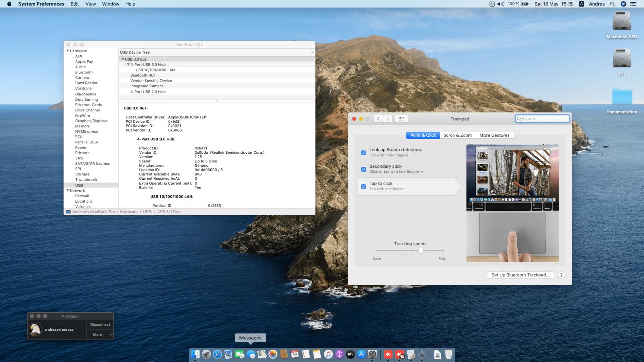644x362 pixels.
Task: Open App Store from the Dock
Action: tap(361, 354)
